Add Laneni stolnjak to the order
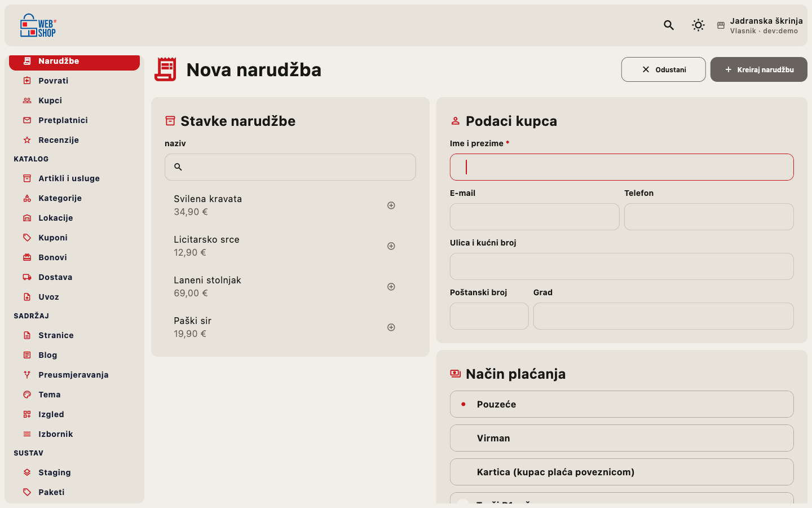This screenshot has width=812, height=508. pyautogui.click(x=391, y=287)
